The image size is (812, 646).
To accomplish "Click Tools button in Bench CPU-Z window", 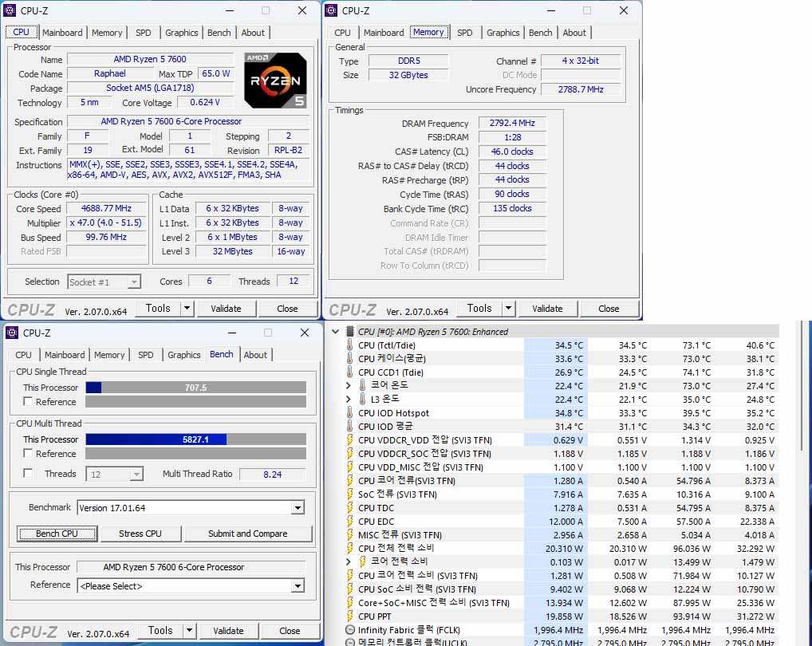I will tap(160, 631).
